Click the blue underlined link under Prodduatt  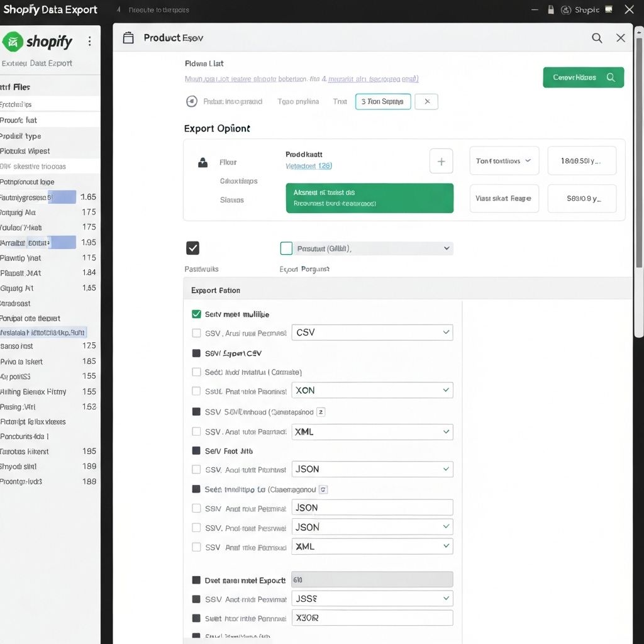pos(308,166)
